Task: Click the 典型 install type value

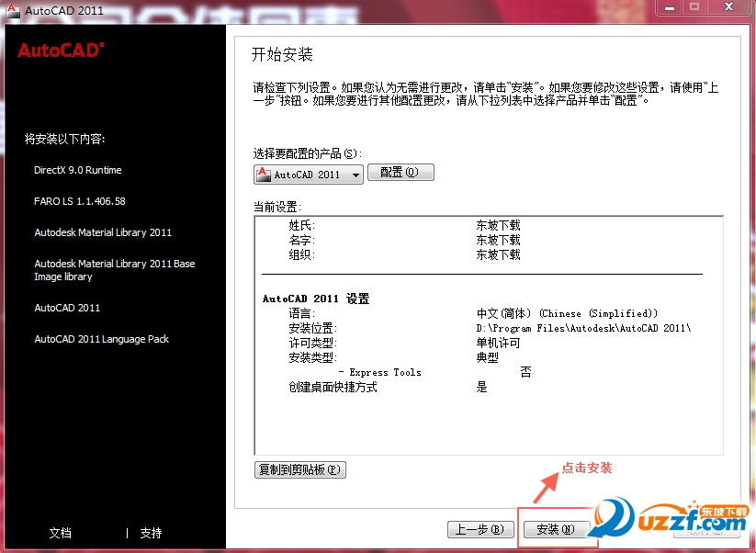Action: pos(487,357)
